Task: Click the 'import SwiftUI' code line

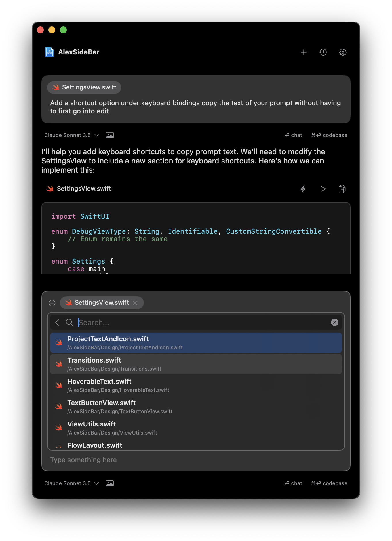Action: coord(80,216)
